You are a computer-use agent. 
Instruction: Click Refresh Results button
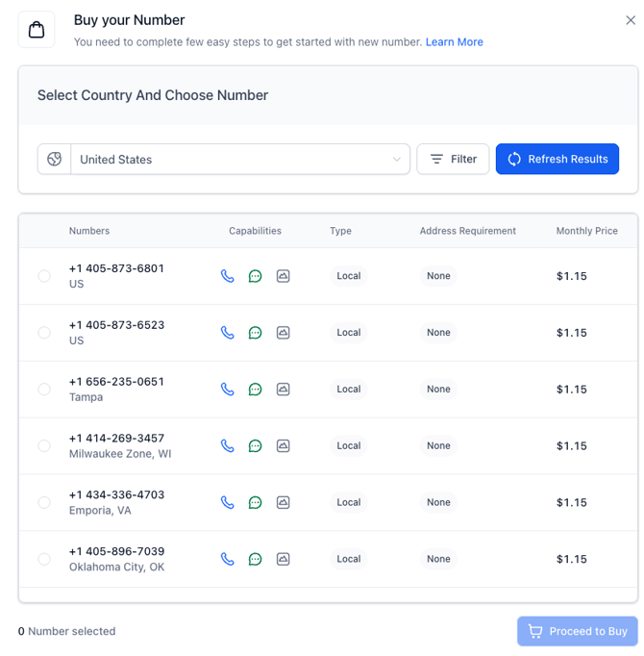coord(557,160)
